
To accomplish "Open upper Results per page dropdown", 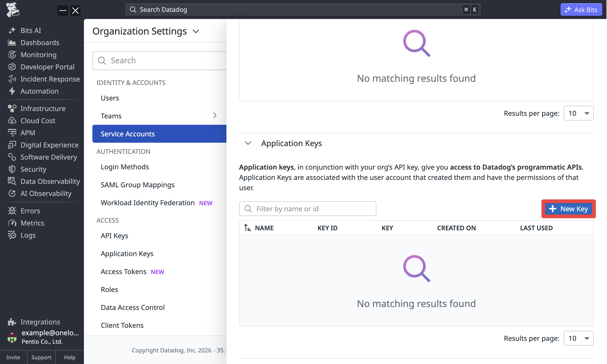I will point(578,113).
